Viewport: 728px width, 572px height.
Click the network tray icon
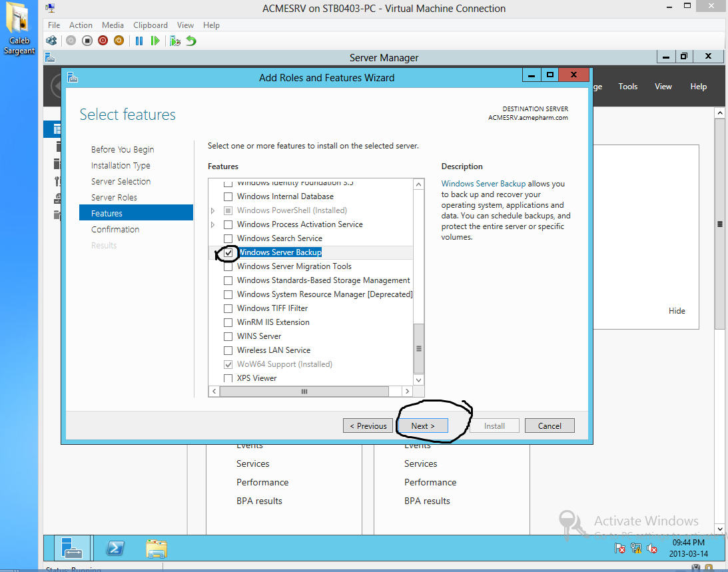[636, 549]
